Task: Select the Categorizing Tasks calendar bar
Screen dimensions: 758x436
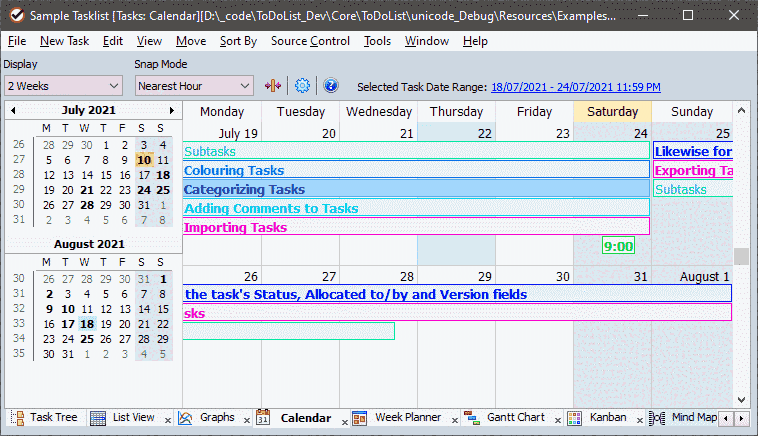Action: (416, 189)
